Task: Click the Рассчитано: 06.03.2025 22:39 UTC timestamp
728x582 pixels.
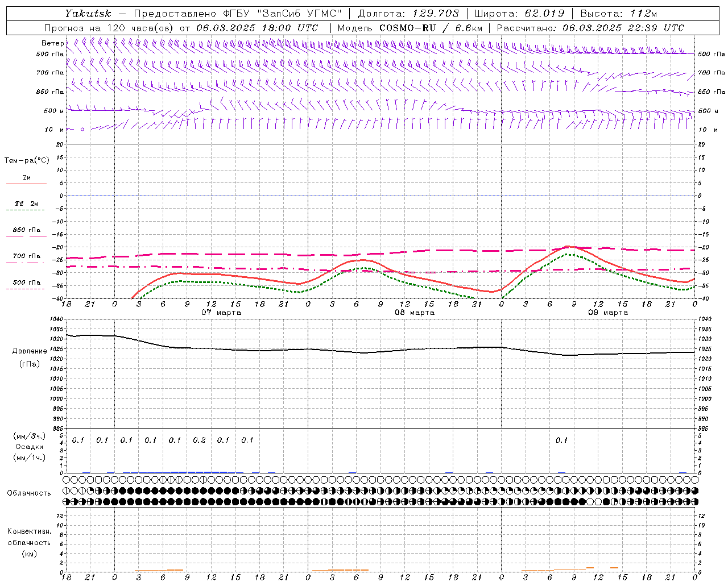Action: (590, 28)
